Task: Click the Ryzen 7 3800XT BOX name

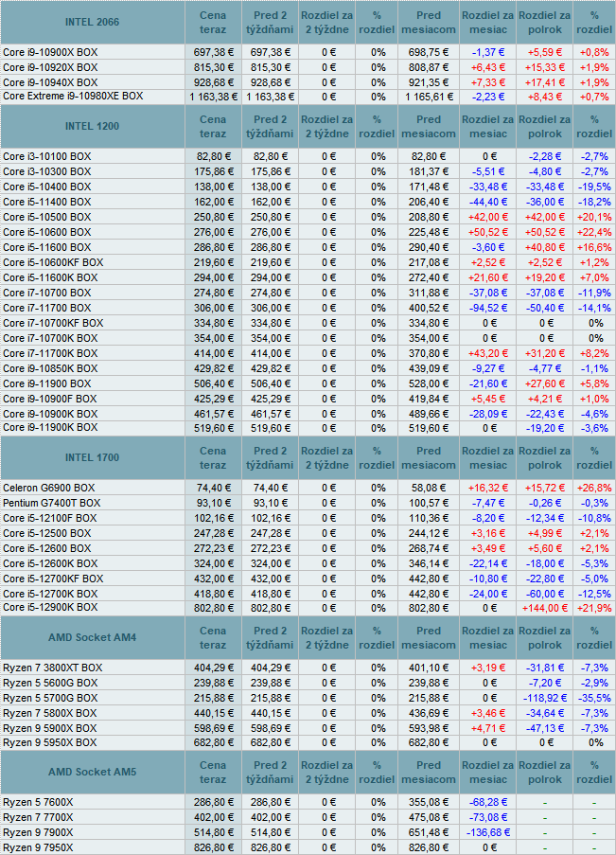Action: (52, 668)
